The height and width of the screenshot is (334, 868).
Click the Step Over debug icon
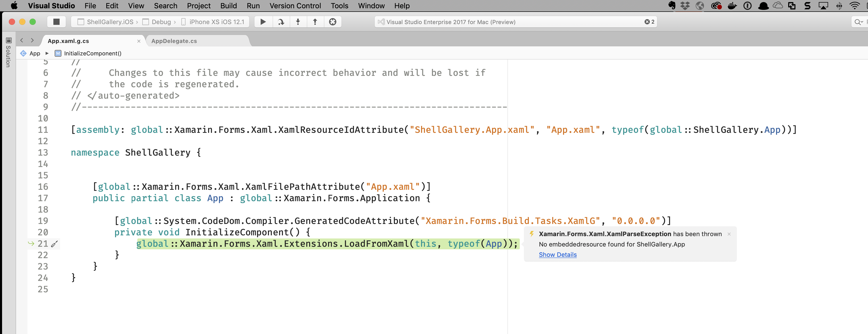click(x=281, y=21)
